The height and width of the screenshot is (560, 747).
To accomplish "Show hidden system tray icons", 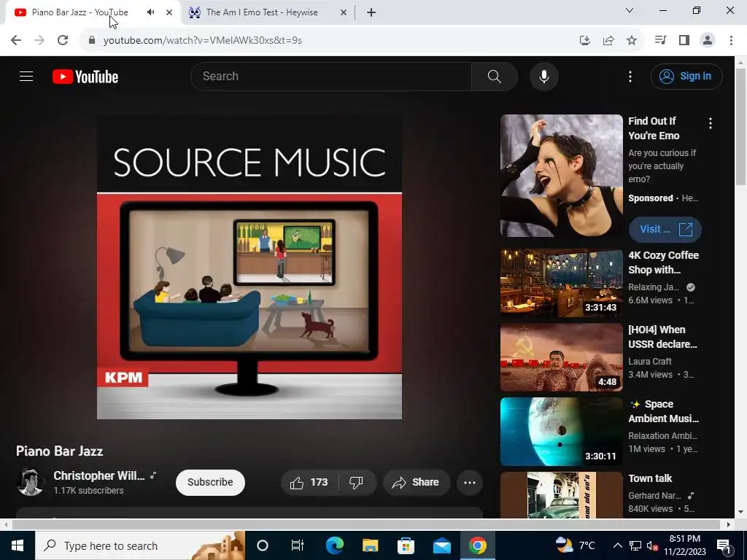I will [x=617, y=545].
